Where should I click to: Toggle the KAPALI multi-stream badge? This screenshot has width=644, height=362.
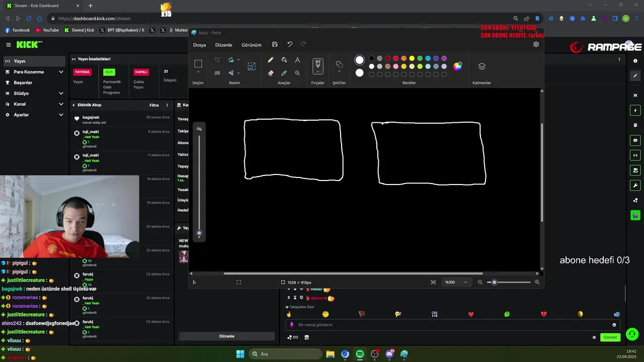141,72
